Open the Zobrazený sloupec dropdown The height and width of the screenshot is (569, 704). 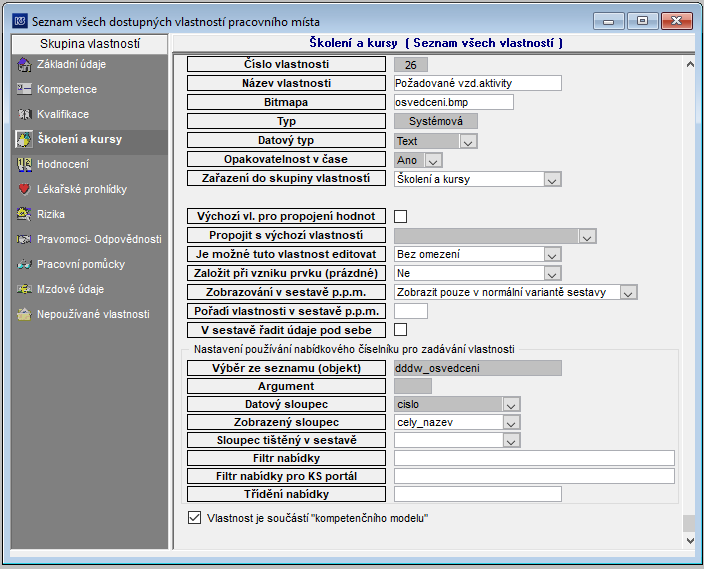pos(511,422)
